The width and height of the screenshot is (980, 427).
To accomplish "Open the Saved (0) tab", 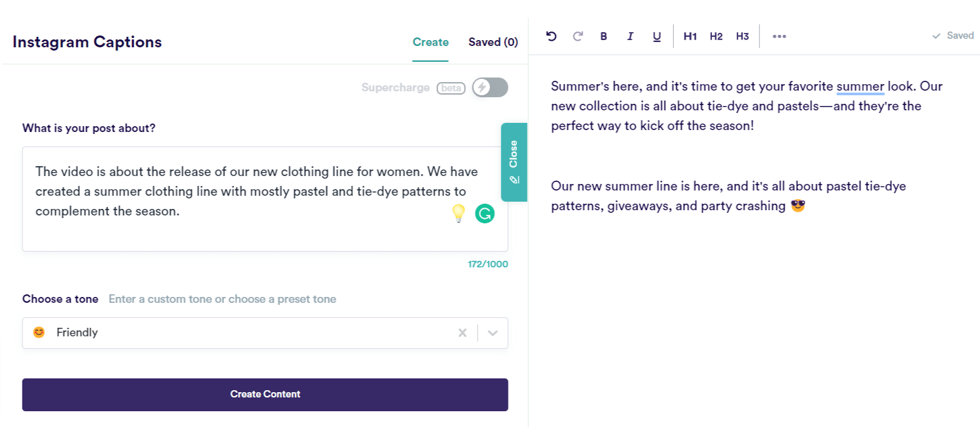I will pyautogui.click(x=493, y=43).
